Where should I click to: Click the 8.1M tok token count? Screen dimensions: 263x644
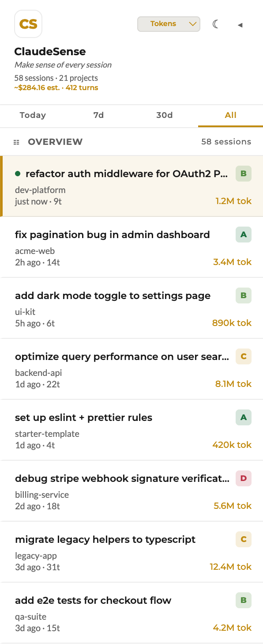point(233,384)
